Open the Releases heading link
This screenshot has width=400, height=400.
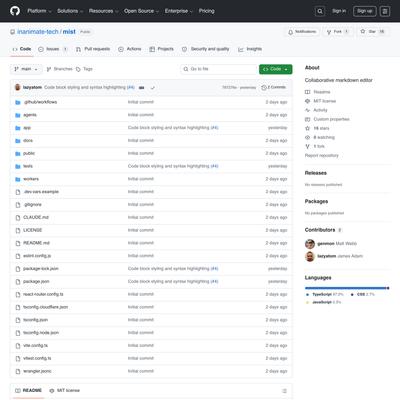point(316,173)
